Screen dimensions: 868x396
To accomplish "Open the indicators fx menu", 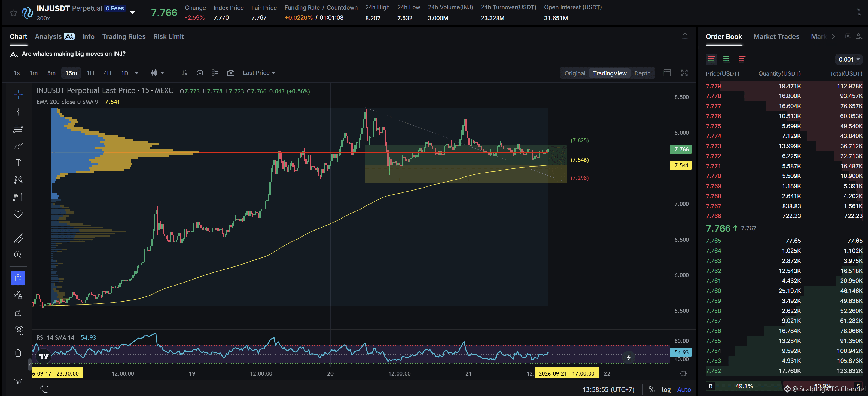I will (x=184, y=73).
